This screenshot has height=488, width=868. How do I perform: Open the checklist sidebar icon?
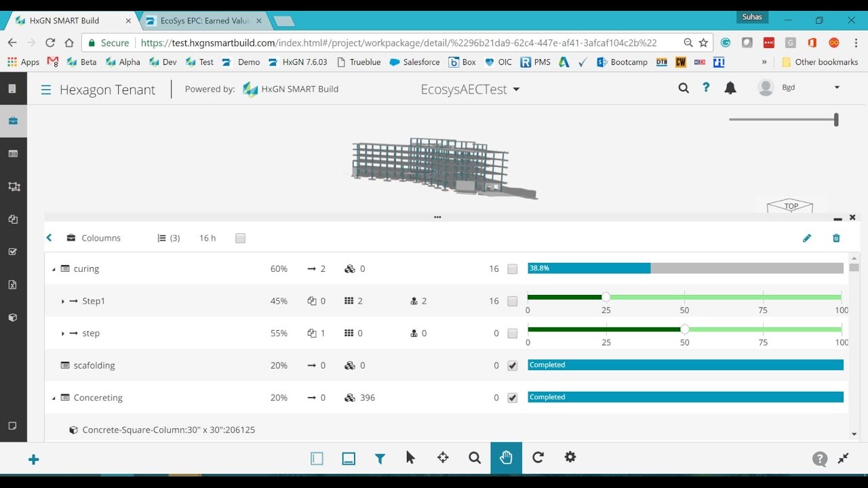13,251
